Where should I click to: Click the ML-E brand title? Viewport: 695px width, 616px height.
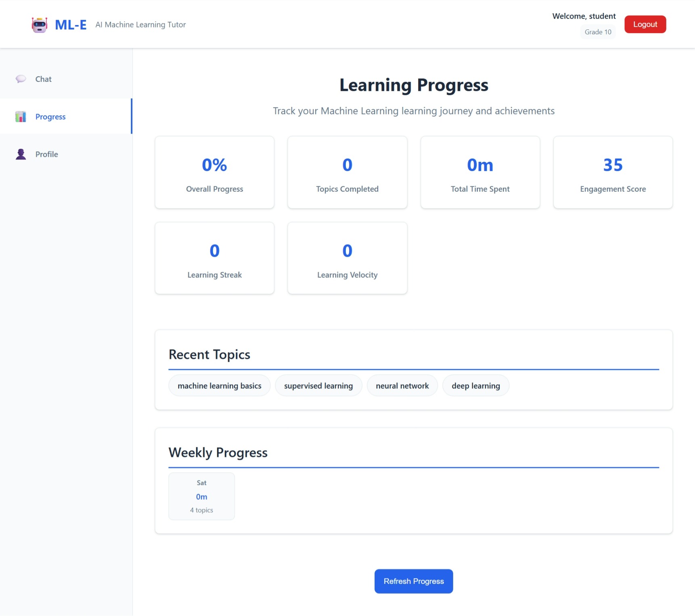71,25
